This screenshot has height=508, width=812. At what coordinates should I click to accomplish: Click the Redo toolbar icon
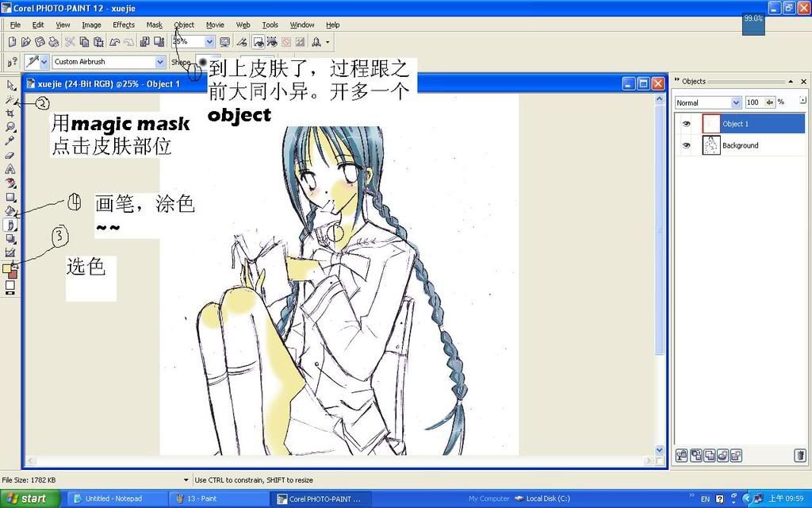(128, 41)
